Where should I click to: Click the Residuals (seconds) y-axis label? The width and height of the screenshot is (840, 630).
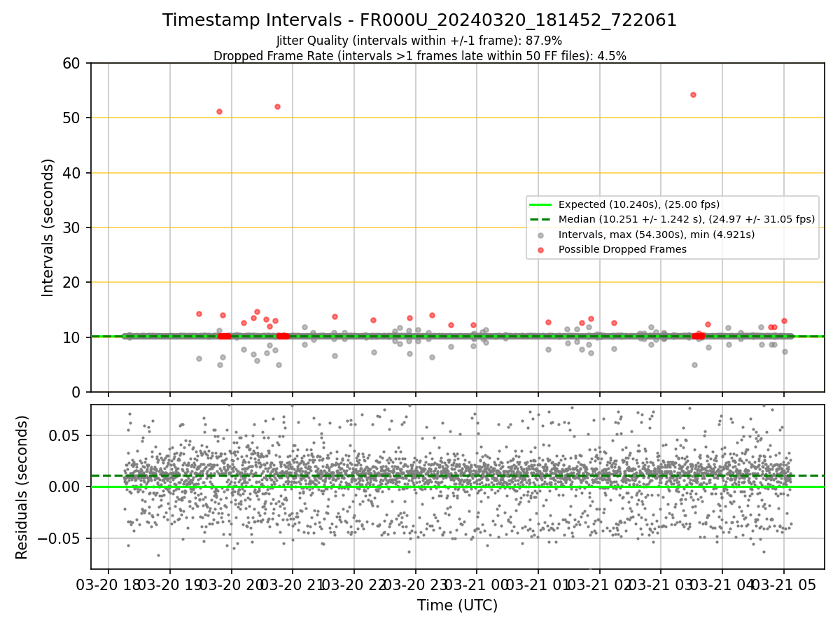coord(22,487)
